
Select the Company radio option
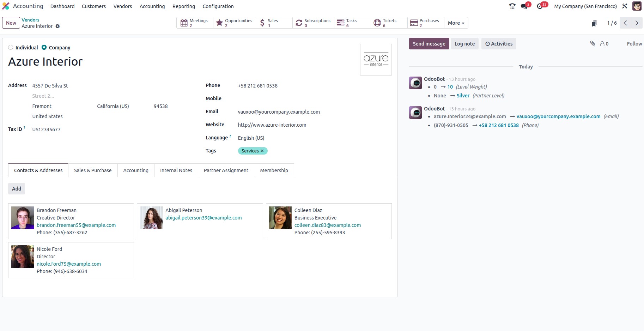point(44,48)
